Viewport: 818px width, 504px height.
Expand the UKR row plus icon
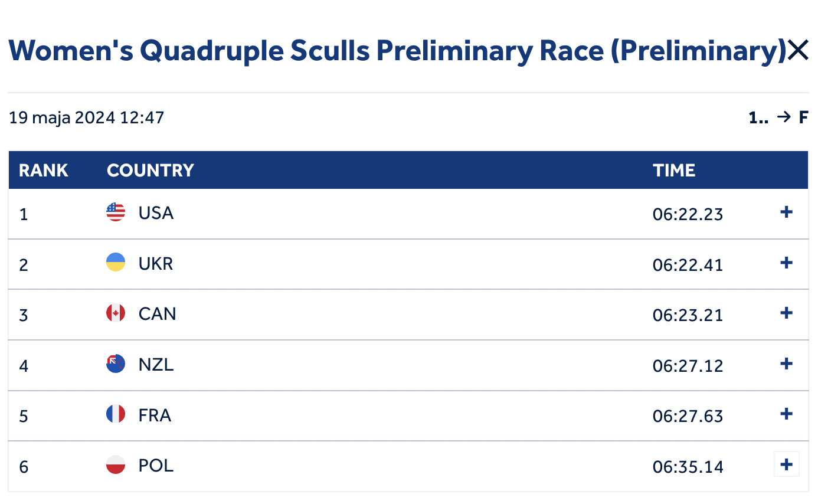[786, 263]
